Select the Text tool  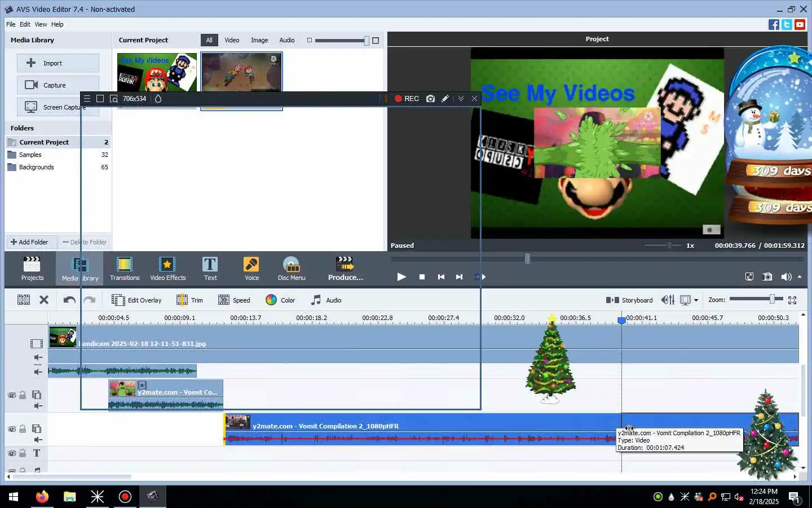coord(210,268)
